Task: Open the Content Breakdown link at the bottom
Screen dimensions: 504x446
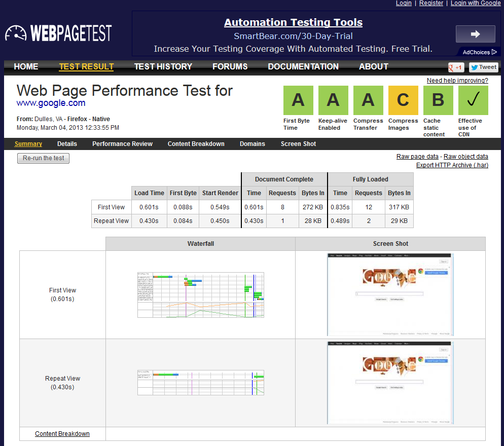Action: tap(62, 434)
